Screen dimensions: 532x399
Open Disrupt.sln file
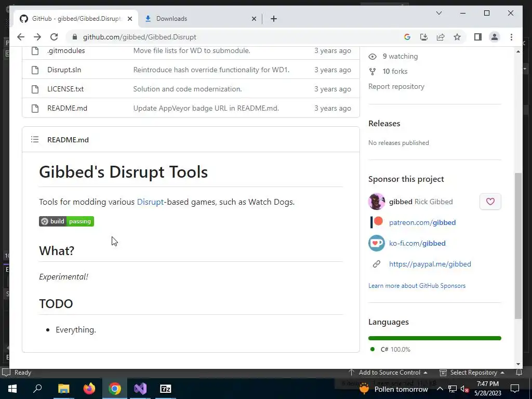[x=64, y=70]
